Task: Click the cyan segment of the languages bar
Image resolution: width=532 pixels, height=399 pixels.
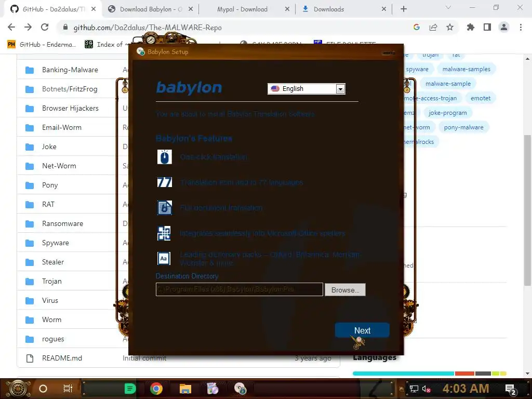Action: (x=403, y=374)
